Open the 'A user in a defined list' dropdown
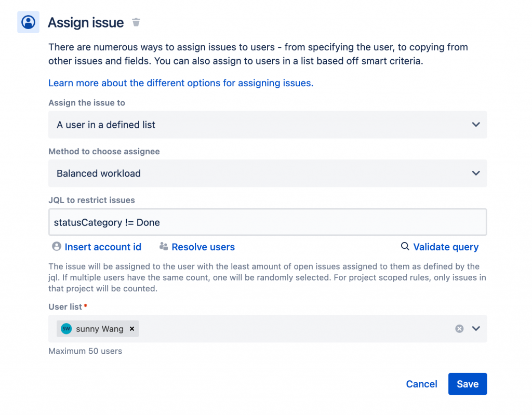The width and height of the screenshot is (532, 415). [268, 125]
